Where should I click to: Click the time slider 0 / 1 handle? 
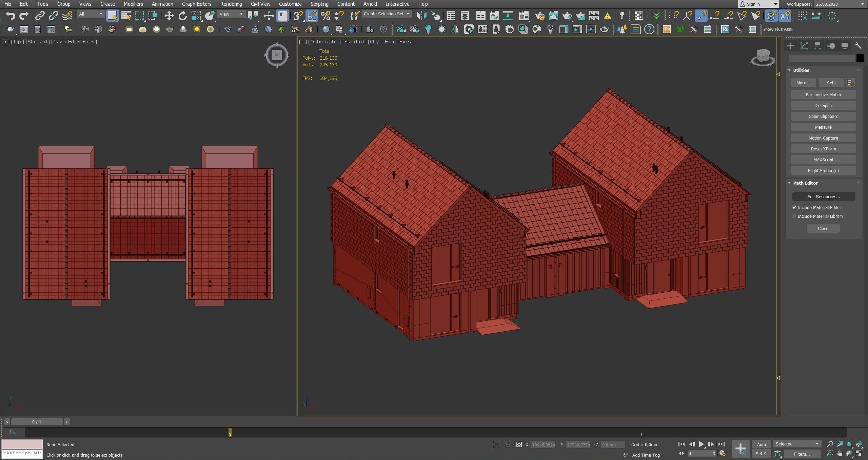pyautogui.click(x=37, y=422)
